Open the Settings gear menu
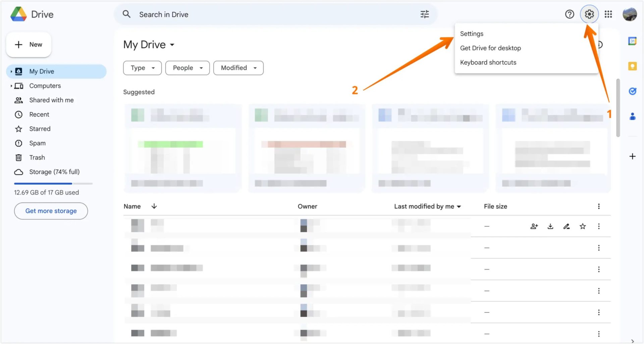The image size is (644, 344). [x=589, y=14]
